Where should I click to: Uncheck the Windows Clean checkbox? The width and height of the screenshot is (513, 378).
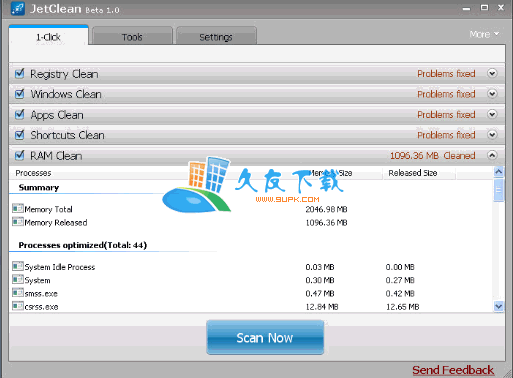tap(20, 94)
